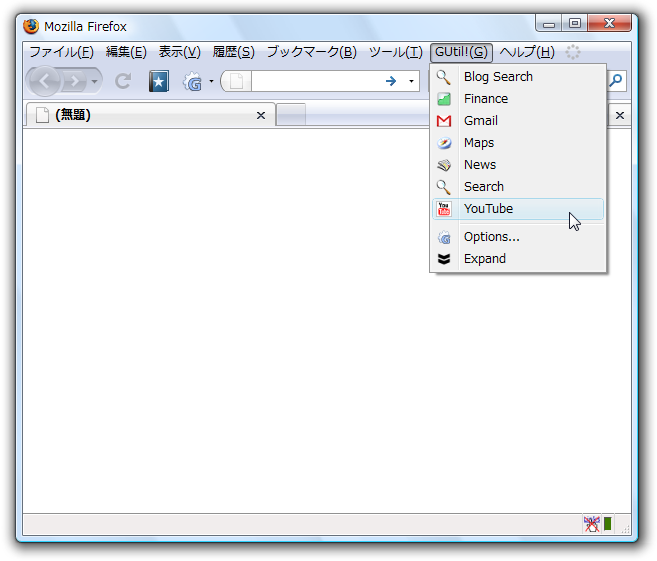The height and width of the screenshot is (561, 657).
Task: Click the Blog Search magnifier icon
Action: pyautogui.click(x=444, y=77)
